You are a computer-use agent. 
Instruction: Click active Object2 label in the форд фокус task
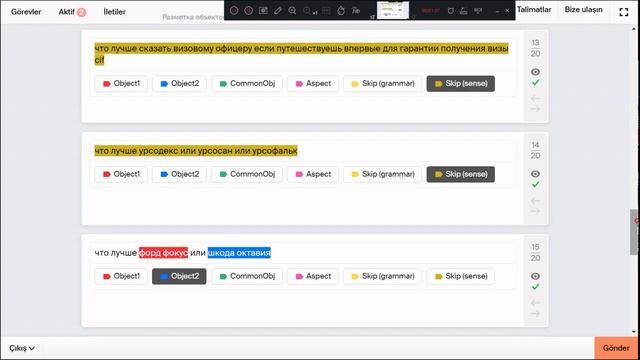tap(179, 276)
